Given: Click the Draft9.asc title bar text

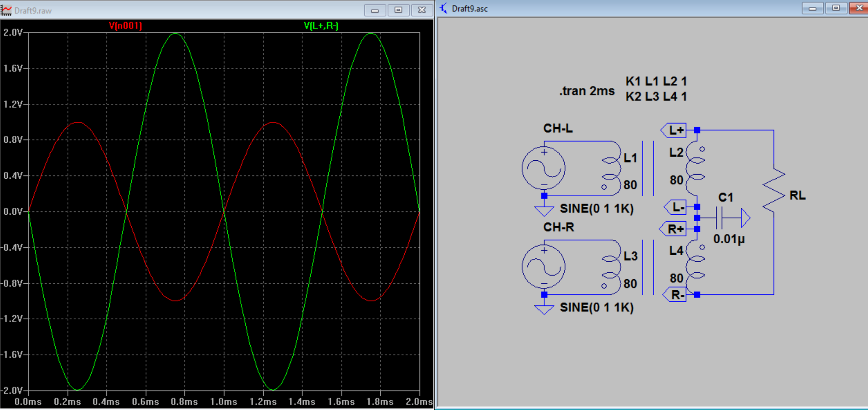Looking at the screenshot, I should (470, 9).
